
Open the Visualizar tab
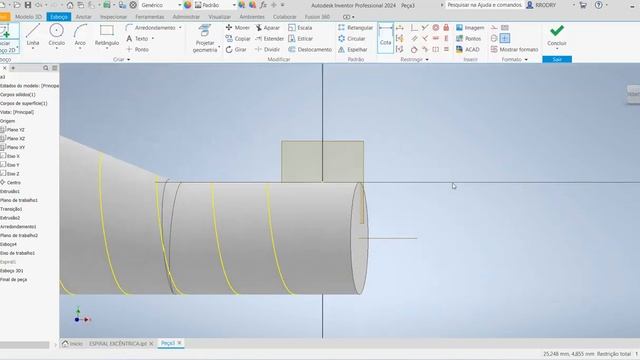tap(220, 17)
